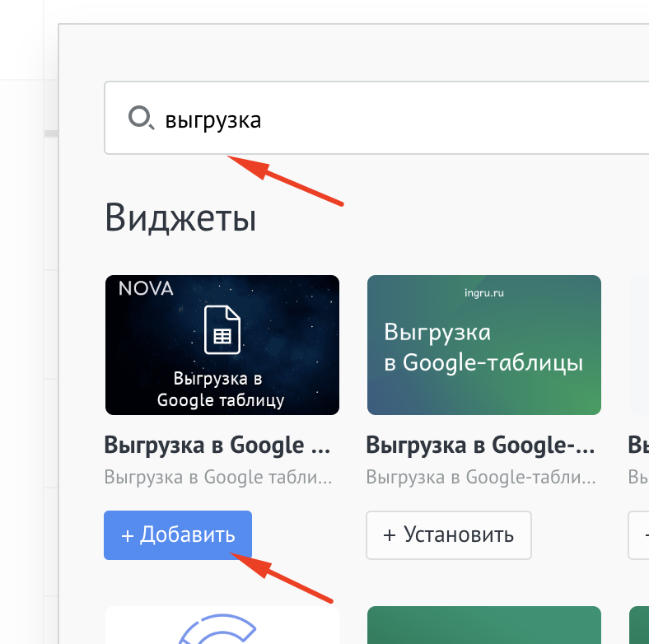Open the cut-off third widget title "Вы"
The width and height of the screenshot is (649, 644).
[x=638, y=446]
